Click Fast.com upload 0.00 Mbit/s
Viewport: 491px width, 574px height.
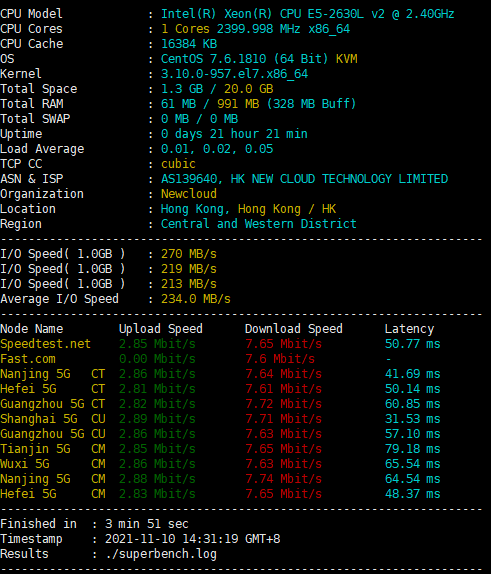[157, 359]
